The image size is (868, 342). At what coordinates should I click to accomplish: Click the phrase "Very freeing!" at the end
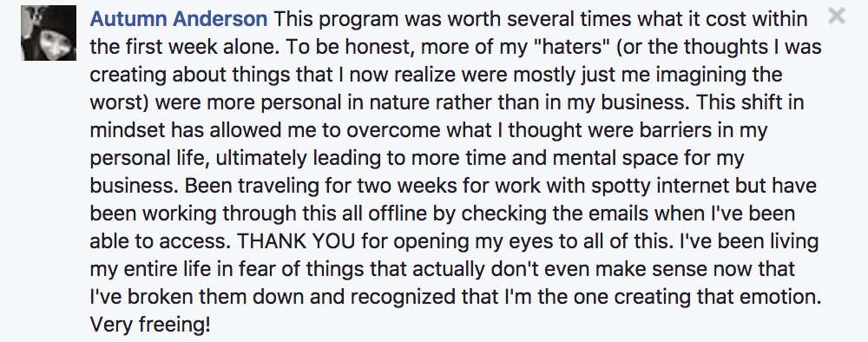150,325
